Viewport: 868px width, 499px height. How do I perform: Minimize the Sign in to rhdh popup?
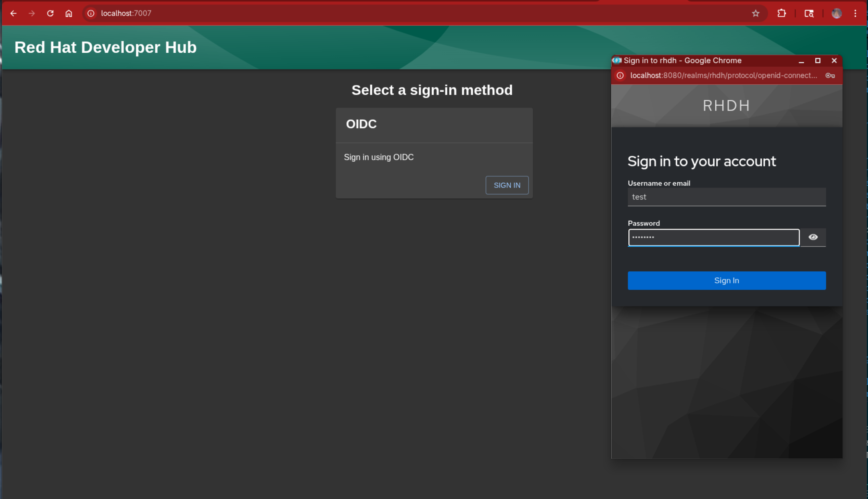pos(801,61)
